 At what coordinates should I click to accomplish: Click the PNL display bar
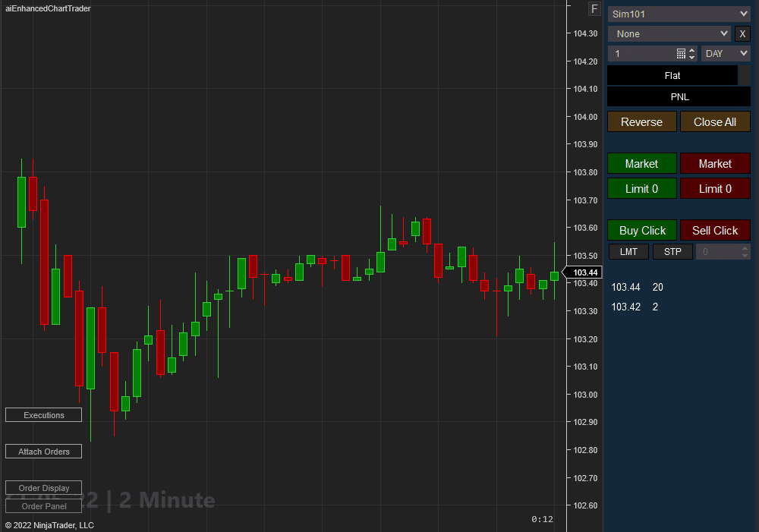coord(679,96)
